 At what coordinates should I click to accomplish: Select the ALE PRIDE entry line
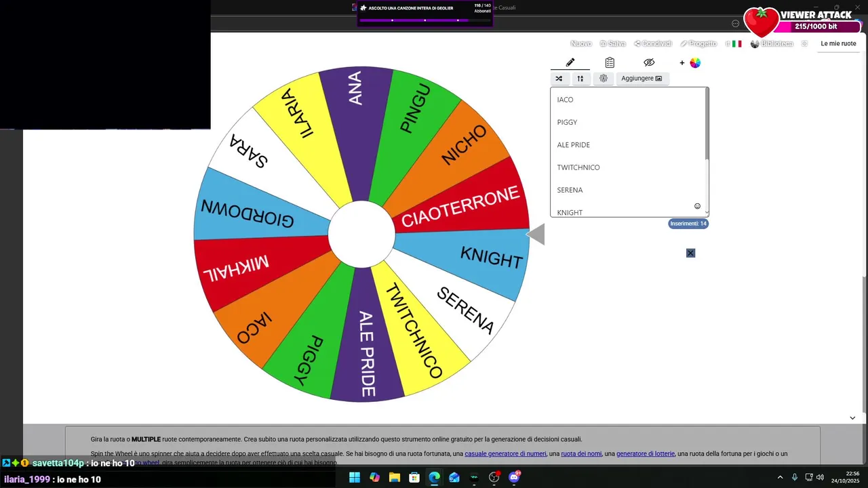pos(573,145)
